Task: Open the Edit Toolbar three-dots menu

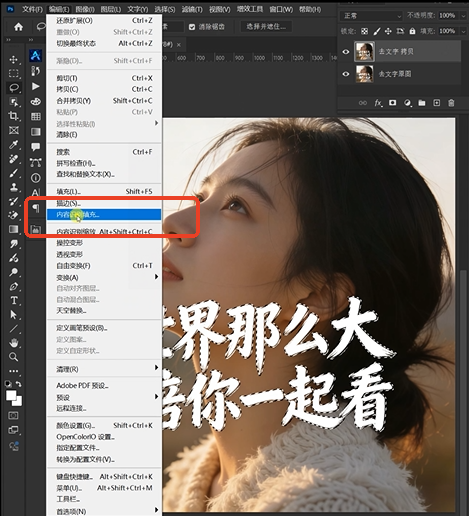Action: 13,371
